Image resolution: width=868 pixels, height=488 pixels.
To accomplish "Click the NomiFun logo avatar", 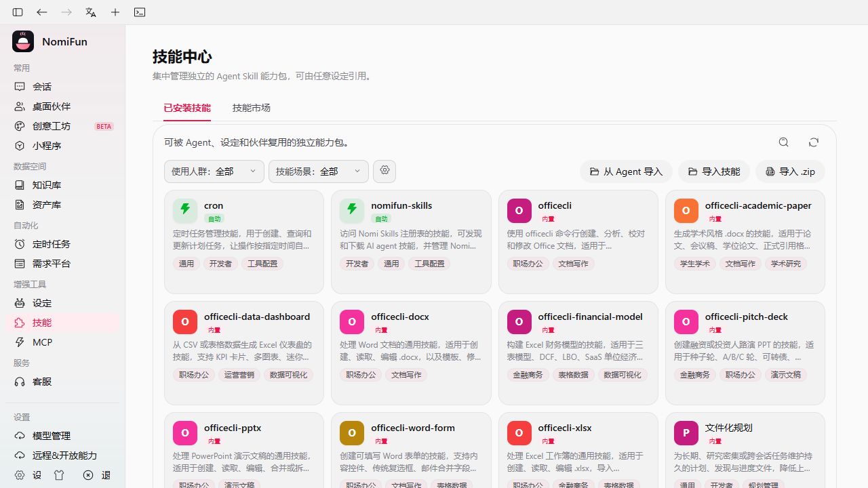I will [23, 41].
